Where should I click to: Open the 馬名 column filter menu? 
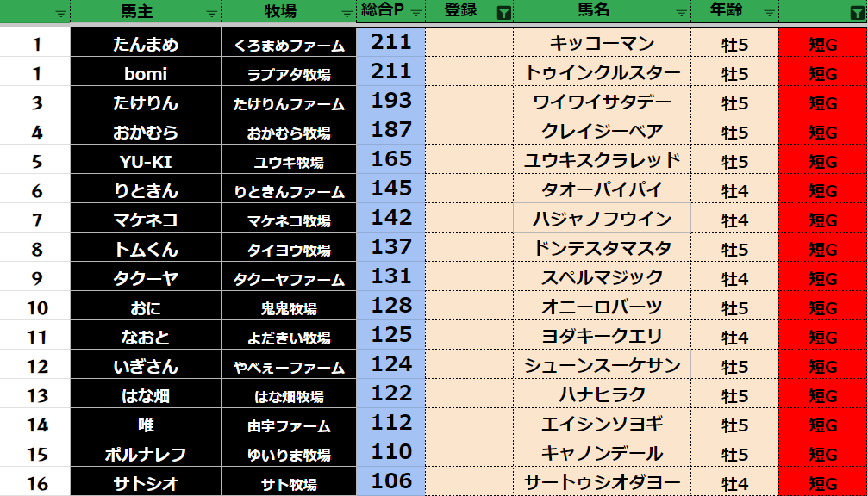point(682,13)
